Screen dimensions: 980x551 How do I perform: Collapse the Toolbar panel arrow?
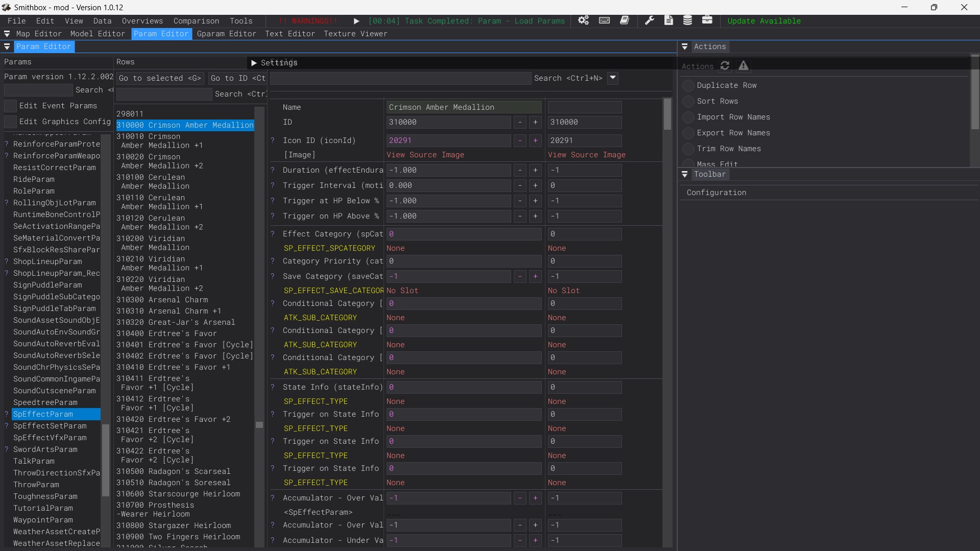[685, 174]
